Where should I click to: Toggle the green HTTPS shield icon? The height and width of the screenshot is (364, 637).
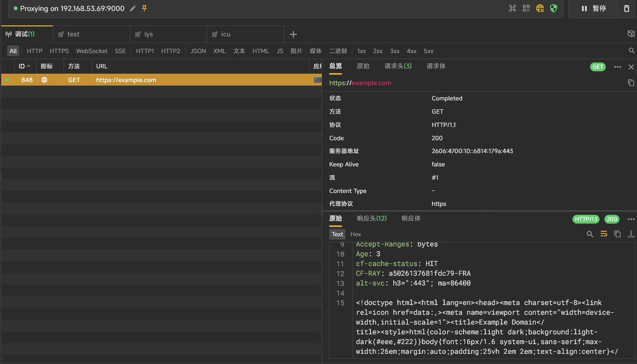click(x=553, y=8)
